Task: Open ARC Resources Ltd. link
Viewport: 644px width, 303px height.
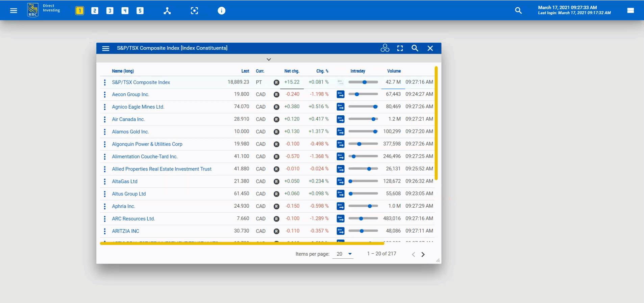Action: tap(133, 219)
